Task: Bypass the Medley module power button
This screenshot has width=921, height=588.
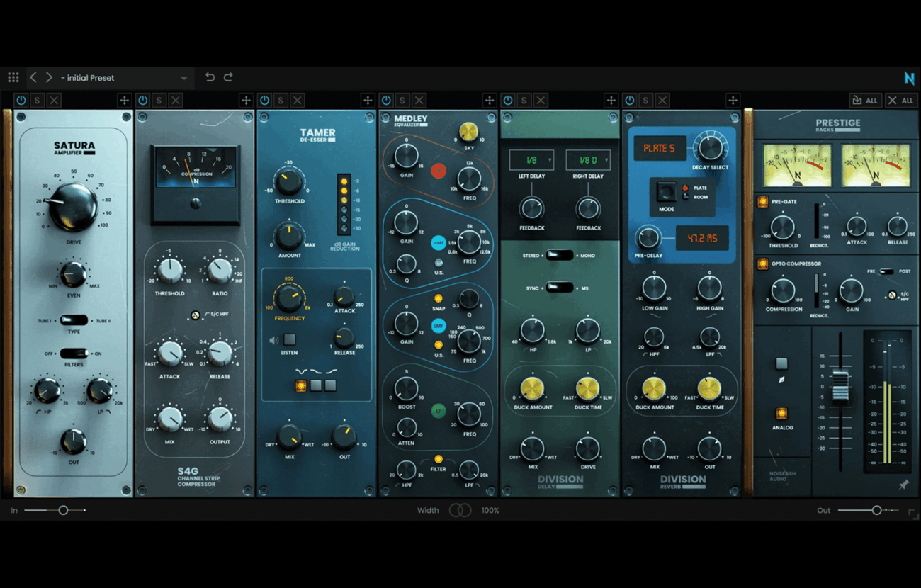Action: (386, 101)
